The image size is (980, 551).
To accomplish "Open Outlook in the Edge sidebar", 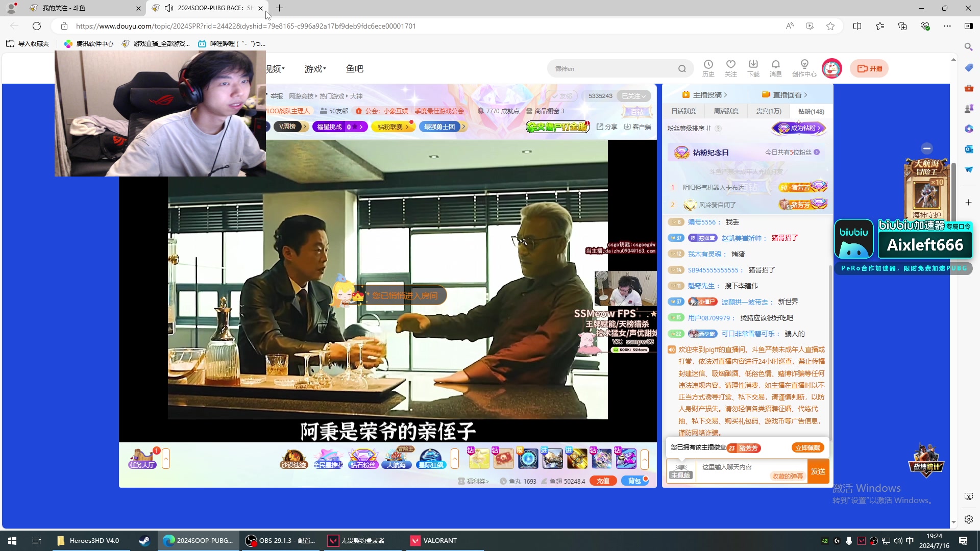I will point(969,149).
